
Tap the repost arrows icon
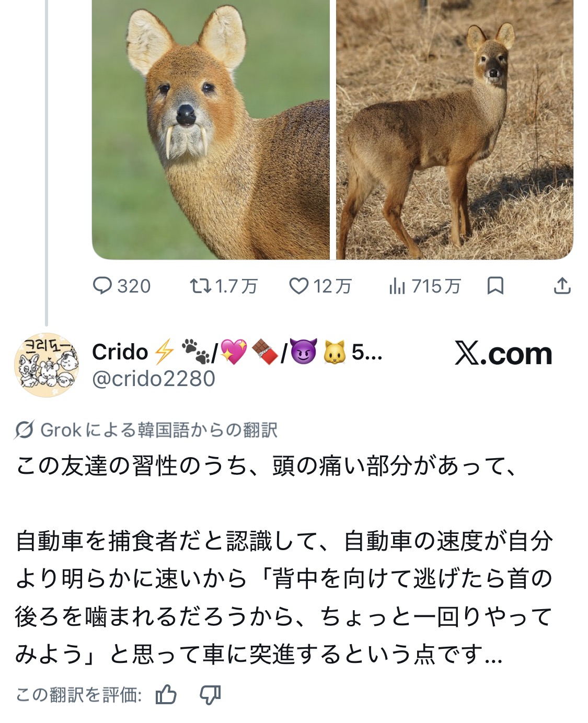pos(200,286)
